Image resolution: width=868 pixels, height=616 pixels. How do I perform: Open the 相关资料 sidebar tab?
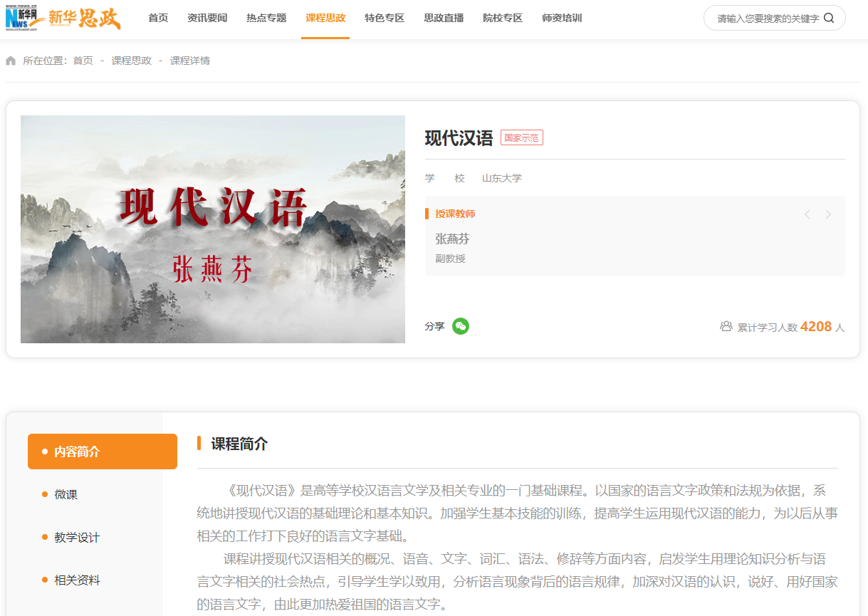(77, 580)
